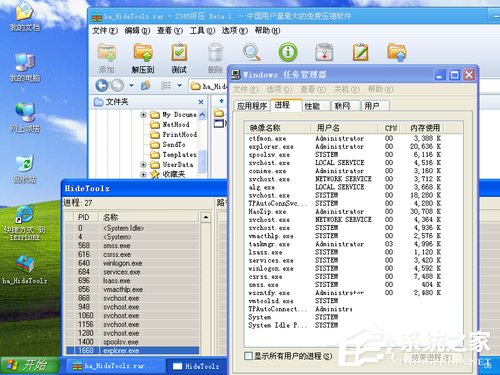Click the Forward navigation arrow
This screenshot has height=375, width=500.
tap(117, 86)
